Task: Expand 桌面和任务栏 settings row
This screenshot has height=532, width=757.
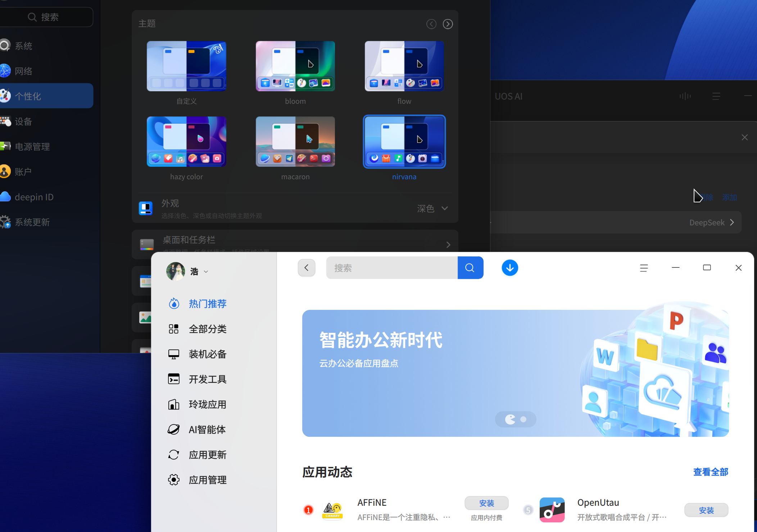Action: (x=295, y=244)
